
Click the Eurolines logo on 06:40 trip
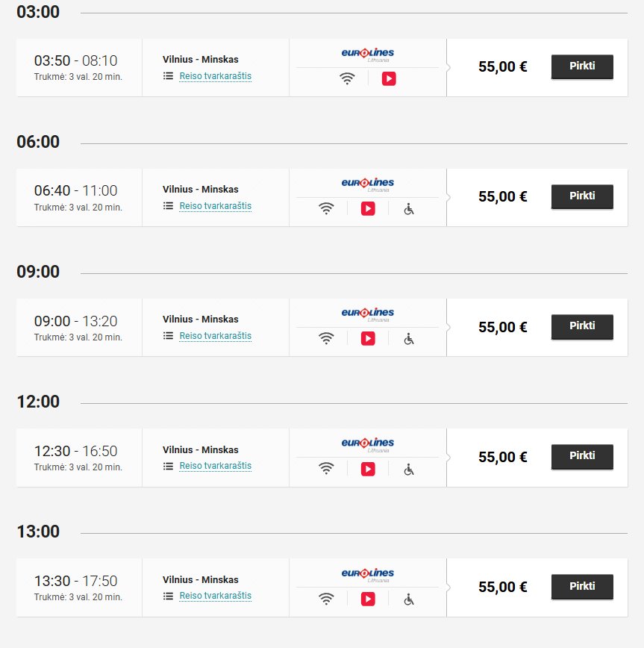(x=368, y=184)
